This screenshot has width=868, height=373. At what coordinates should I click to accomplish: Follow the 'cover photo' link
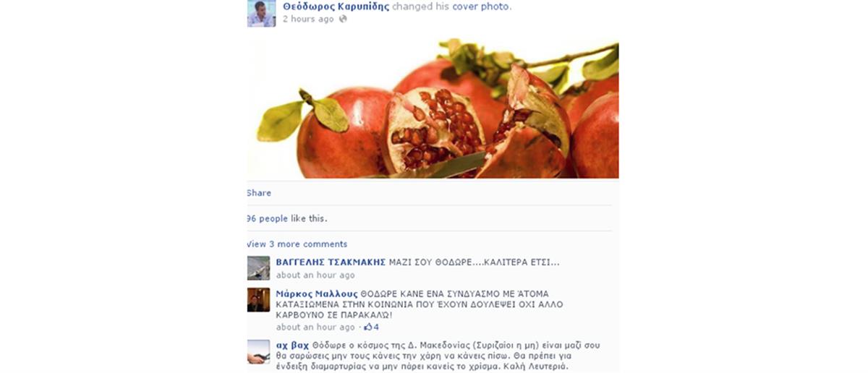click(x=481, y=7)
